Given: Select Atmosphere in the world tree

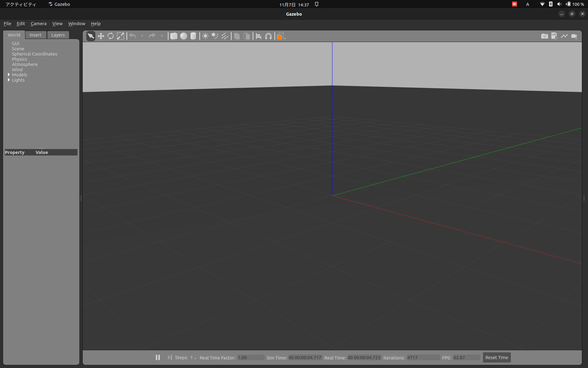Looking at the screenshot, I should tap(25, 64).
